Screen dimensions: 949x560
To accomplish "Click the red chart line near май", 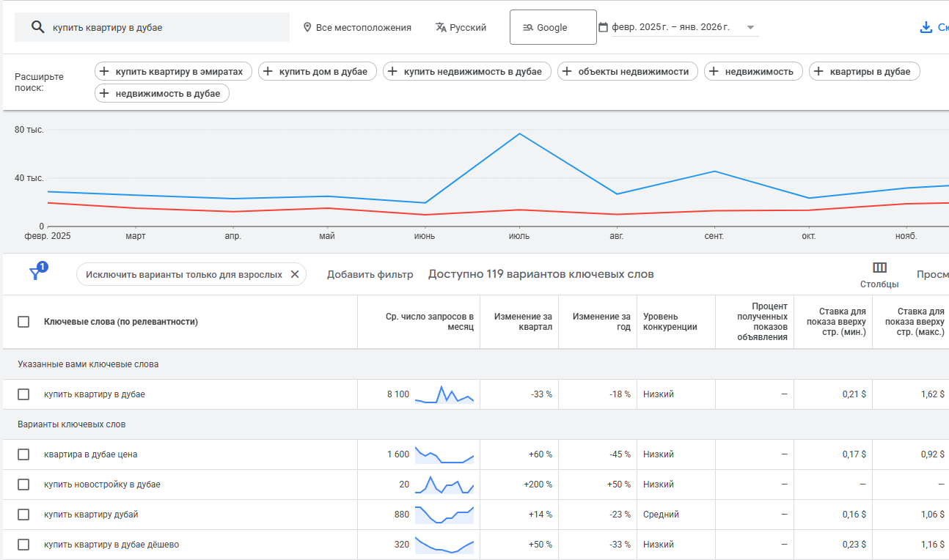I will (x=327, y=208).
